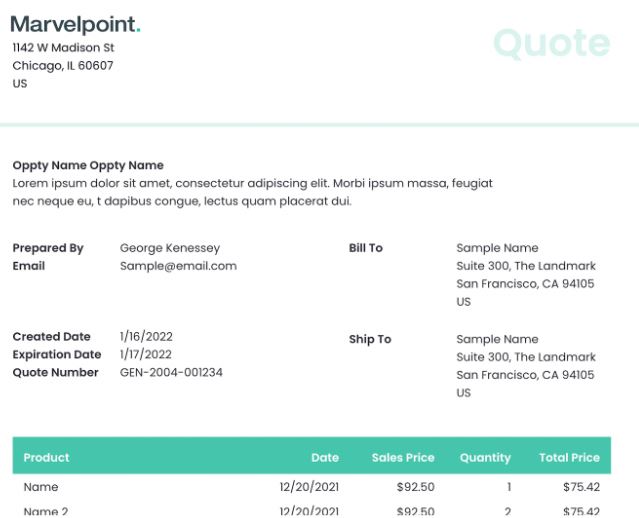This screenshot has height=518, width=639.
Task: Click the Oppty Name Oppty Name title
Action: (88, 165)
